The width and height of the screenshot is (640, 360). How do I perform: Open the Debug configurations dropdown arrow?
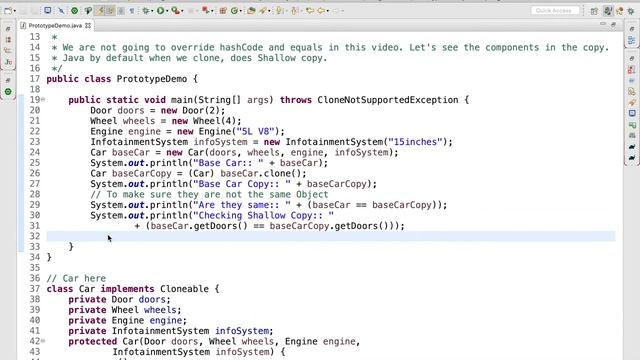152,11
